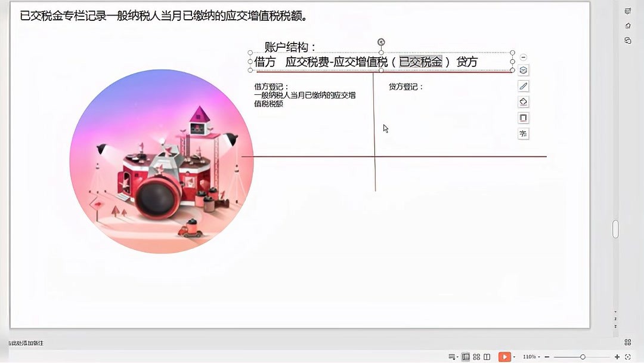Open slide sorter view icon
644x363 pixels.
(x=476, y=356)
